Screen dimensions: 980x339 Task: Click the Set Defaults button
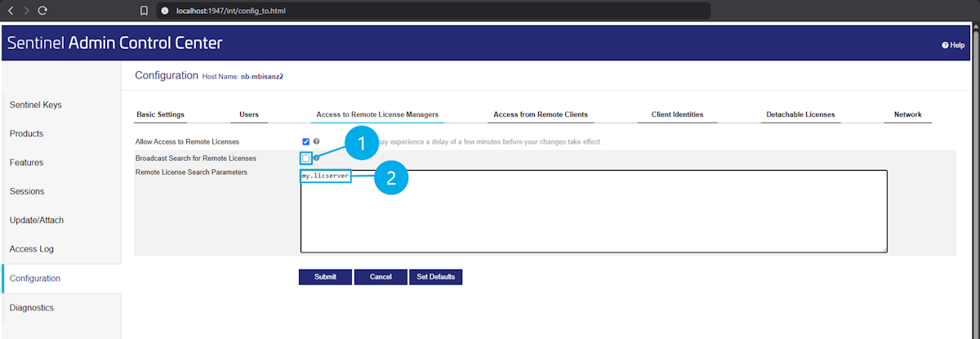point(435,277)
